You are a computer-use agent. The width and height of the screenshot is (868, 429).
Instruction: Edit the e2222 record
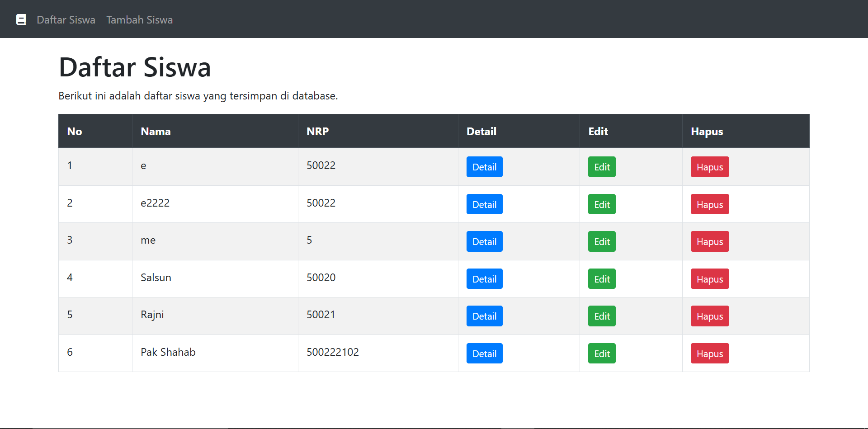[x=602, y=204]
